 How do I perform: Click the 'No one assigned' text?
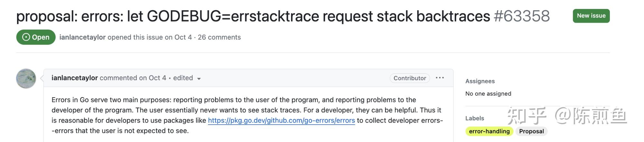pyautogui.click(x=488, y=94)
